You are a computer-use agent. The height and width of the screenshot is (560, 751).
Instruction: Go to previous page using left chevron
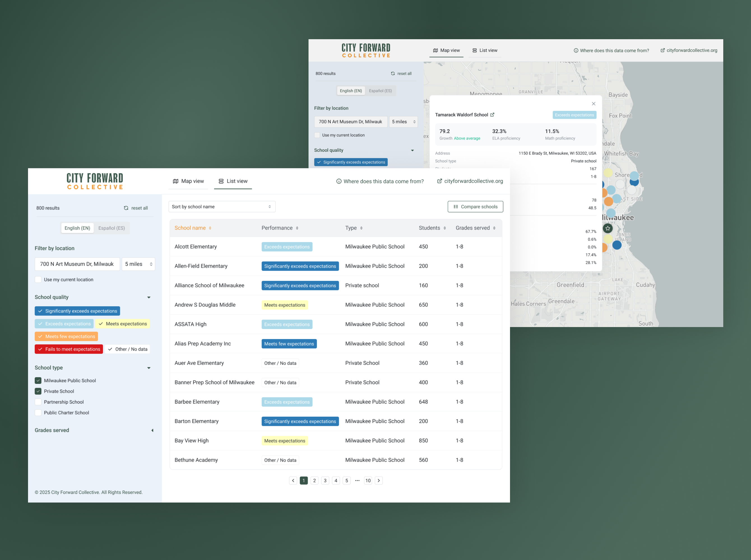(x=293, y=480)
